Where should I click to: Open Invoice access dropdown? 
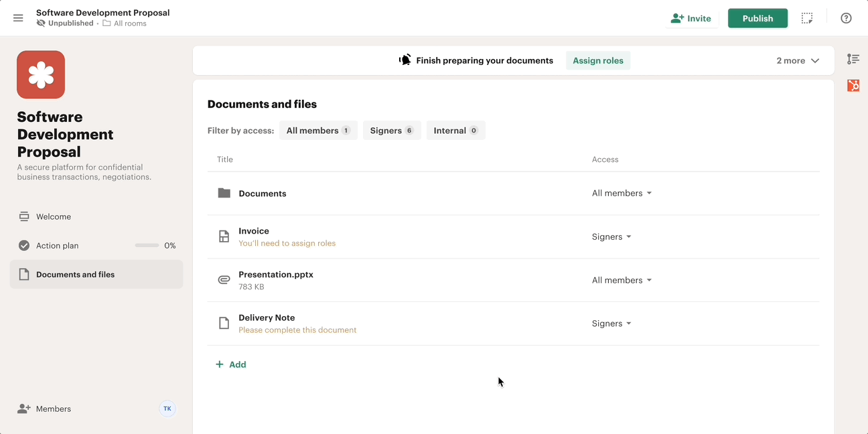pos(611,236)
